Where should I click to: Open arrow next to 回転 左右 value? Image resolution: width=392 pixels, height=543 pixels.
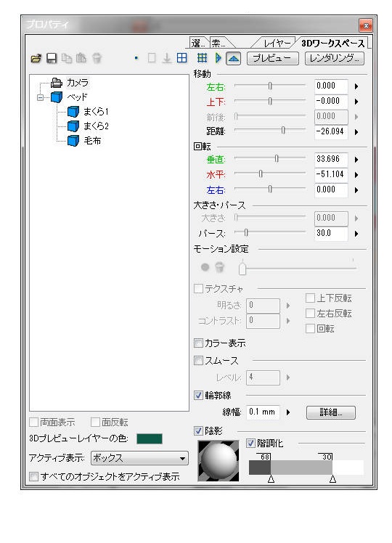(x=356, y=190)
